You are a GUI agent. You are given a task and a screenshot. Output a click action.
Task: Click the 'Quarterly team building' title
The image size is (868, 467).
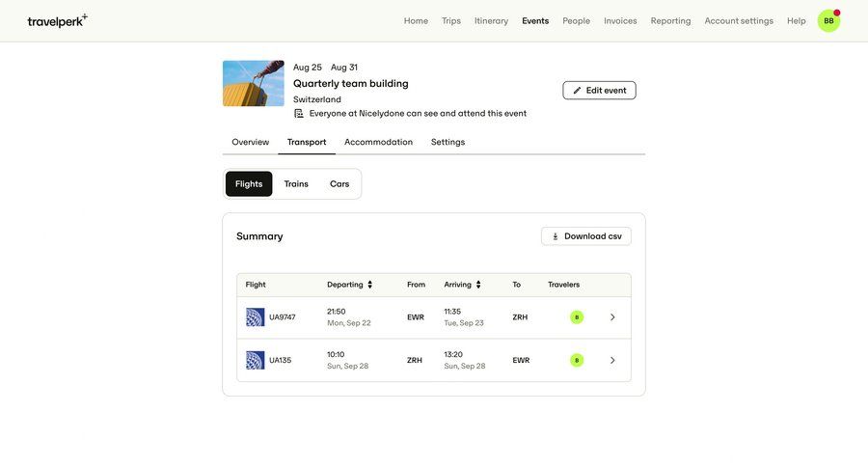point(350,84)
